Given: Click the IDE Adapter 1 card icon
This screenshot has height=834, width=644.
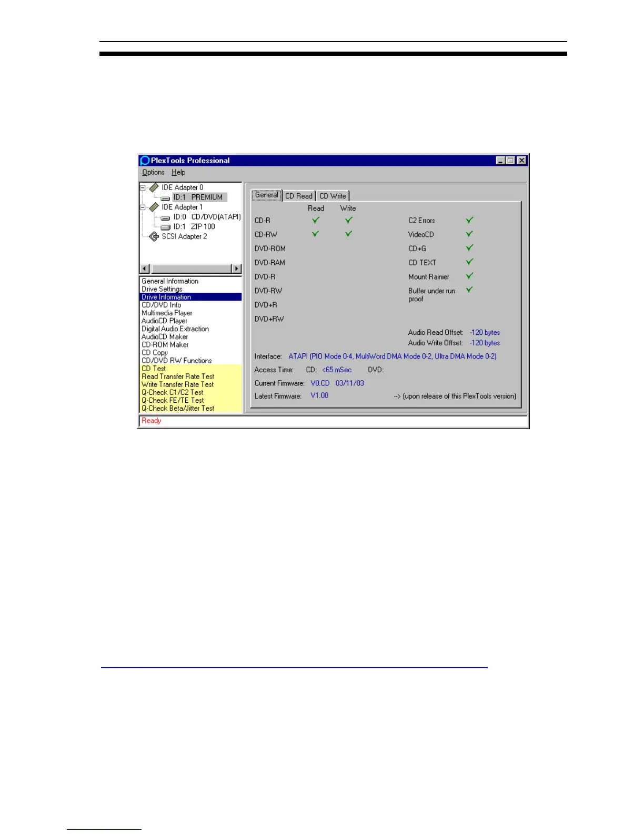Looking at the screenshot, I should tap(154, 207).
